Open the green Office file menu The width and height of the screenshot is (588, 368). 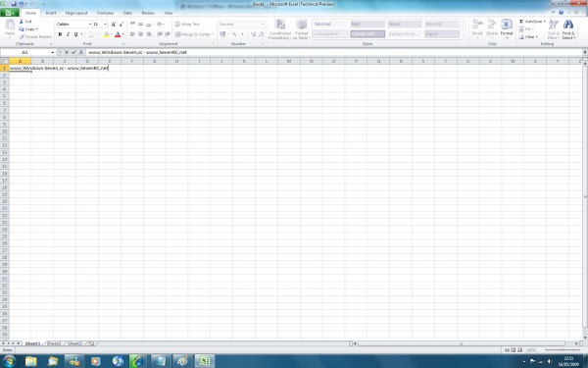tap(10, 13)
